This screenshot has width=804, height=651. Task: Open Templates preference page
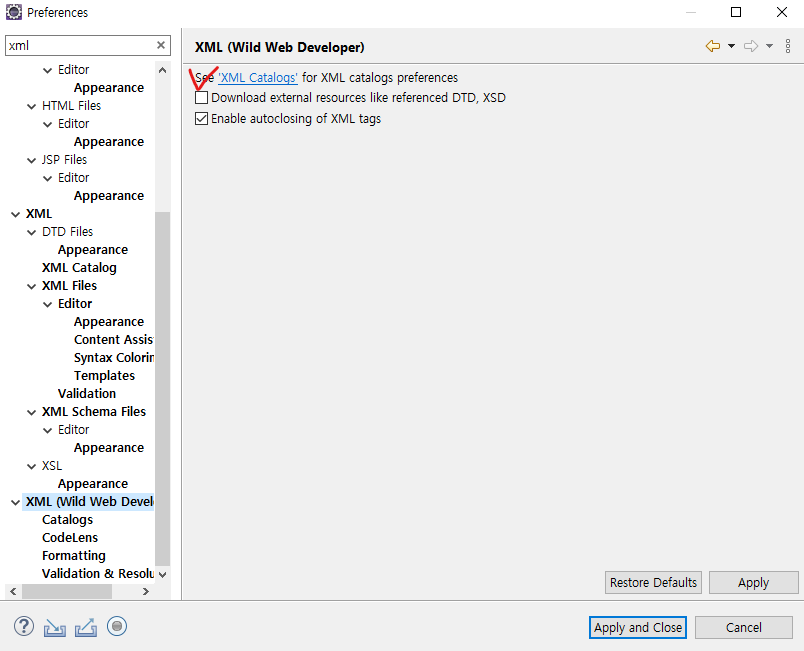(x=104, y=376)
